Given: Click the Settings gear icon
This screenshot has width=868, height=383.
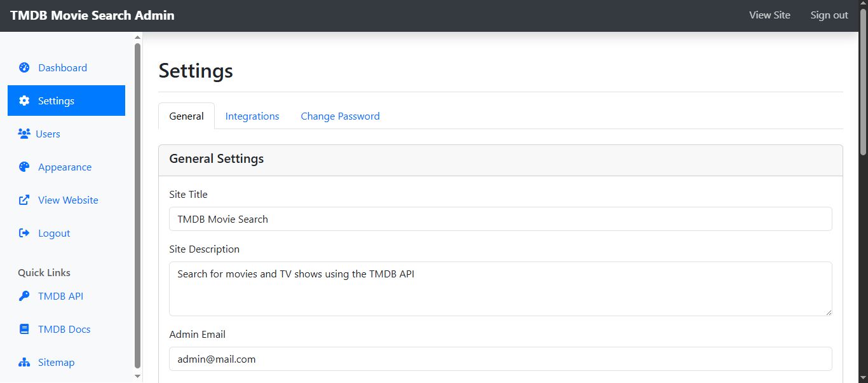Looking at the screenshot, I should coord(24,101).
